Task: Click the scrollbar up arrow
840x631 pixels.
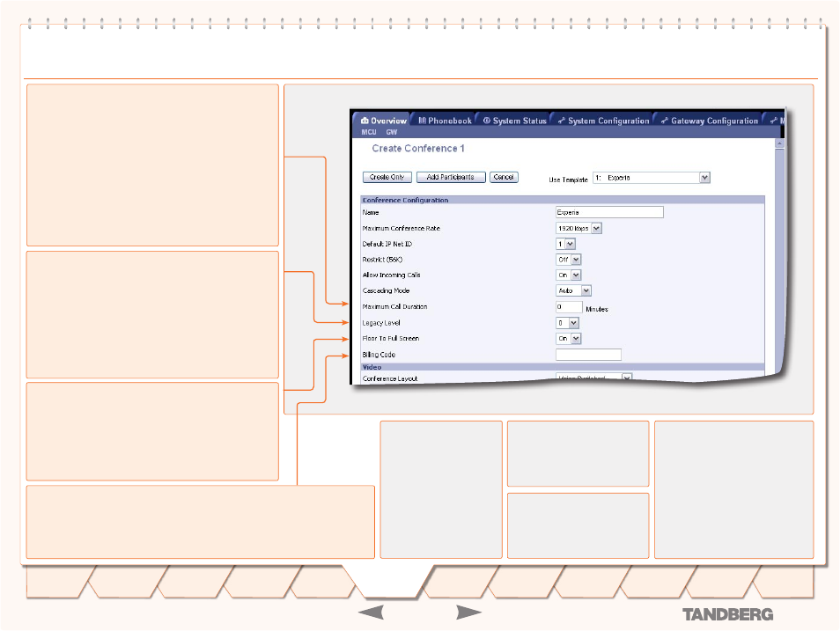Action: [x=779, y=143]
